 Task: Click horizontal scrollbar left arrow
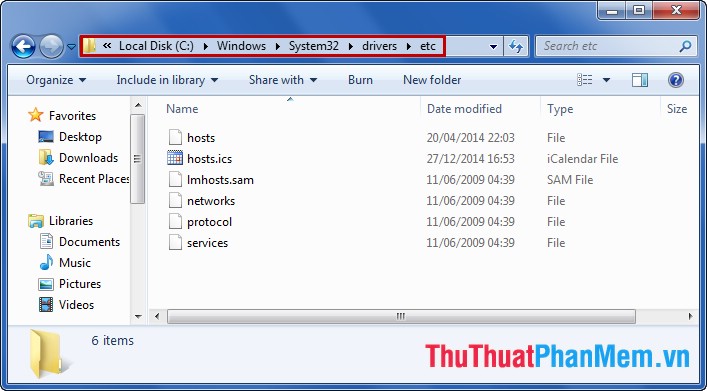pyautogui.click(x=156, y=316)
